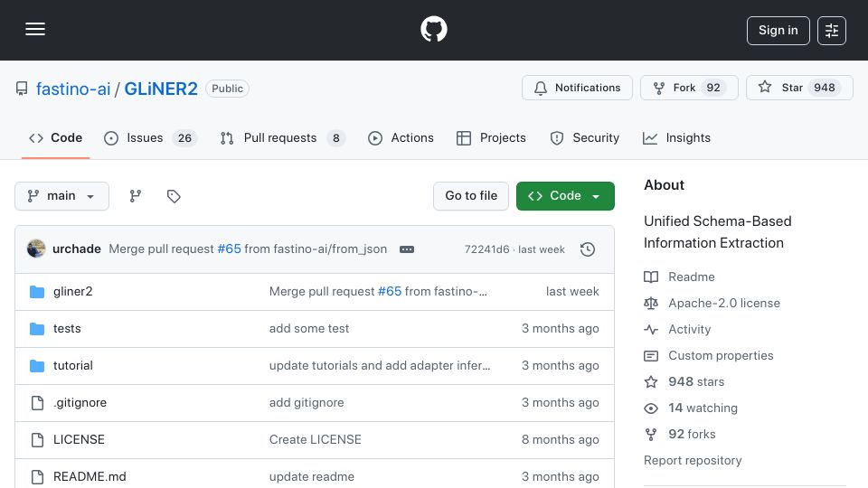Viewport: 868px width, 488px height.
Task: Expand commit message ellipsis button
Action: [407, 249]
